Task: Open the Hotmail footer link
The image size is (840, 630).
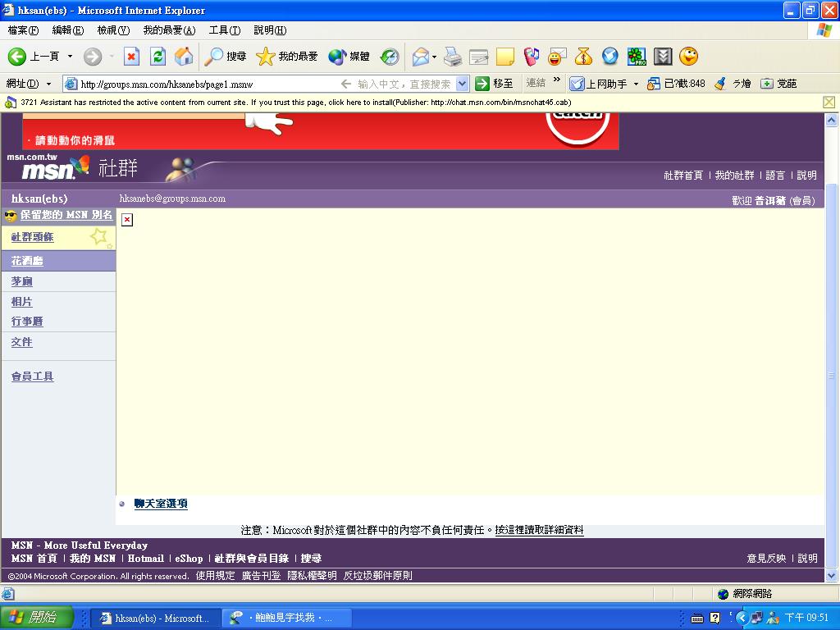Action: (146, 558)
